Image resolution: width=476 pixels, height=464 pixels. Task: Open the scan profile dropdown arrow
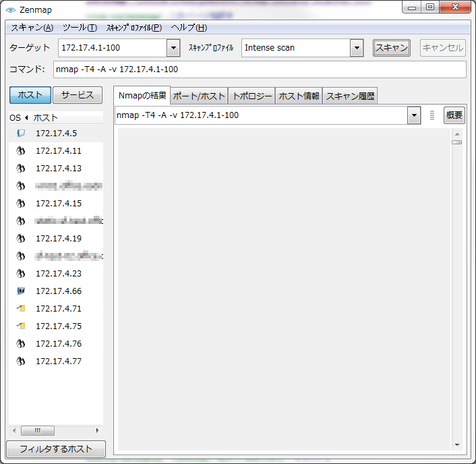(x=357, y=48)
